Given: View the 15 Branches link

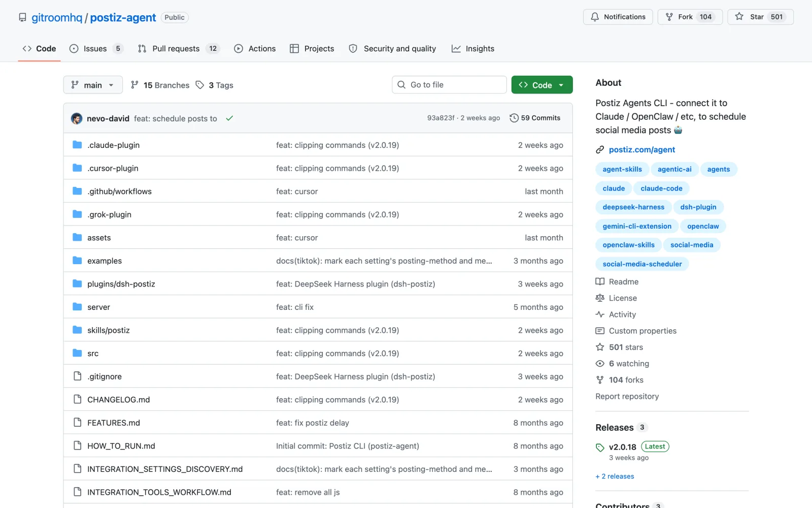Looking at the screenshot, I should pyautogui.click(x=160, y=85).
